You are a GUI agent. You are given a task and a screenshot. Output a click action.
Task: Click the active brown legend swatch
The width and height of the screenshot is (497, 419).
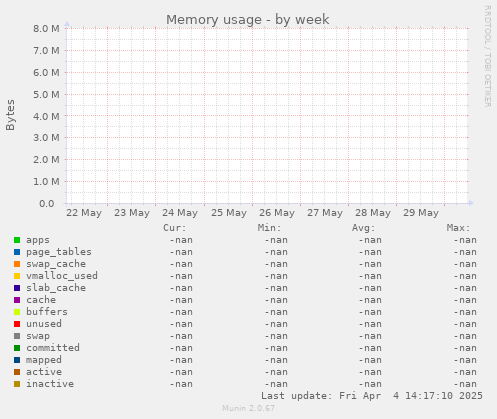[x=17, y=372]
